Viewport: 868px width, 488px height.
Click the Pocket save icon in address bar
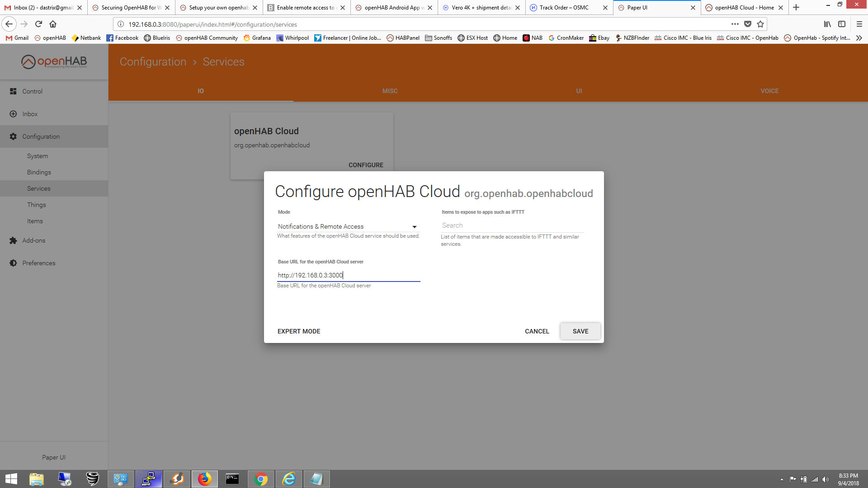(x=748, y=24)
